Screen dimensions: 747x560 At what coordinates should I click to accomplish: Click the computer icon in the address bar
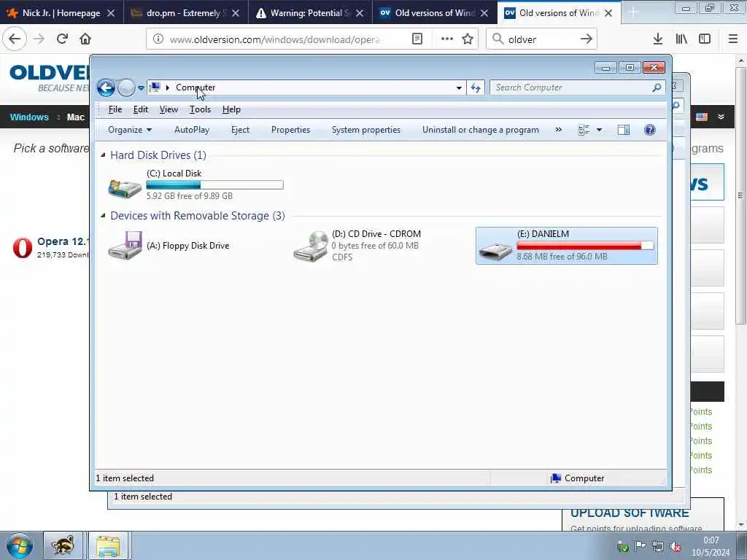[155, 87]
